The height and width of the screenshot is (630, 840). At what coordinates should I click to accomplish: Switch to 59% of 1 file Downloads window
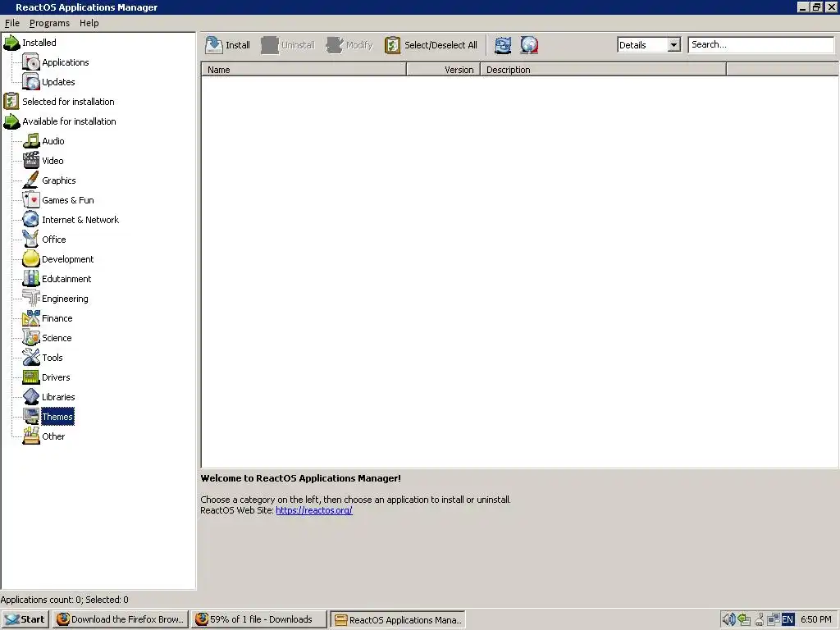259,619
